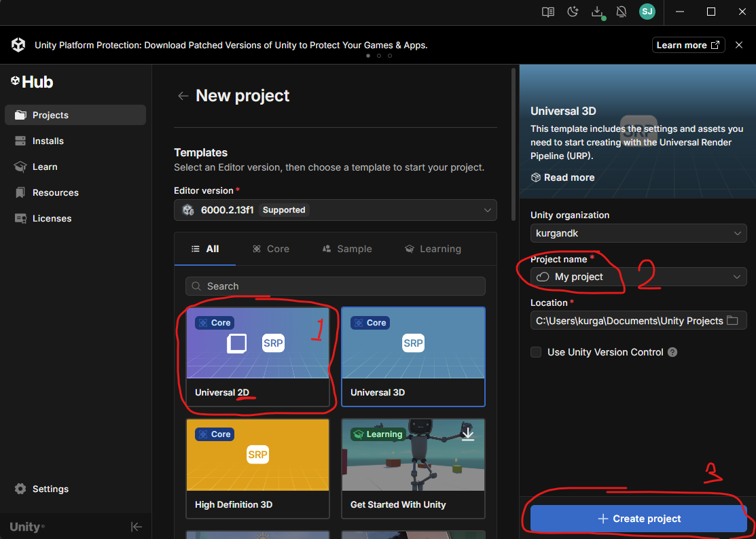
Task: Click the Create project button
Action: coord(638,519)
